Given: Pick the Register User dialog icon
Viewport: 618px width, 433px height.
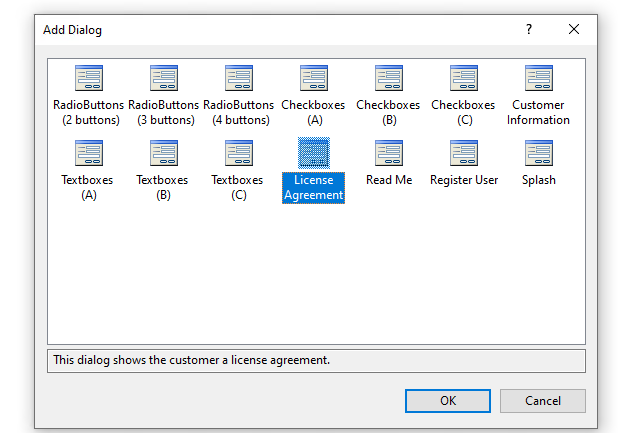Looking at the screenshot, I should click(464, 153).
